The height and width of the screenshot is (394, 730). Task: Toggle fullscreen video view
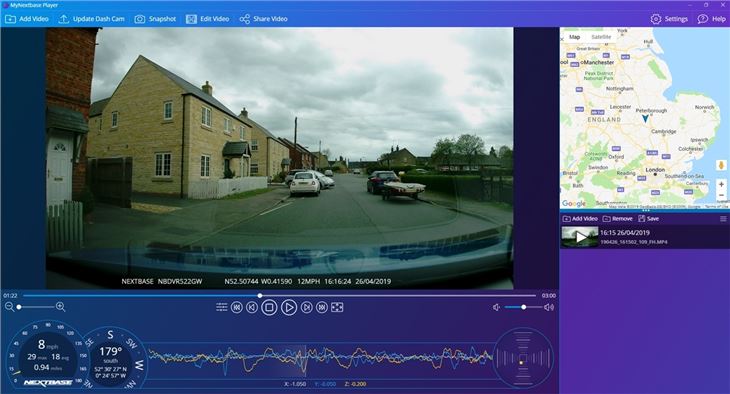pos(337,307)
